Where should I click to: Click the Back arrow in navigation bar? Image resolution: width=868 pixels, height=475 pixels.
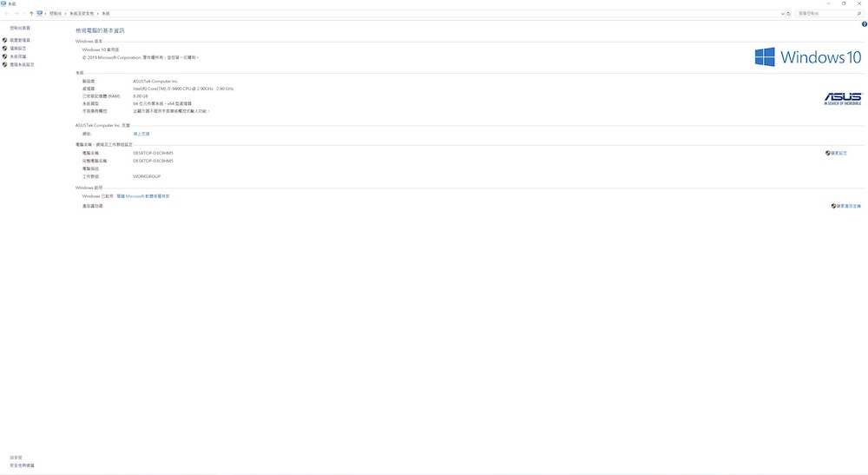6,13
